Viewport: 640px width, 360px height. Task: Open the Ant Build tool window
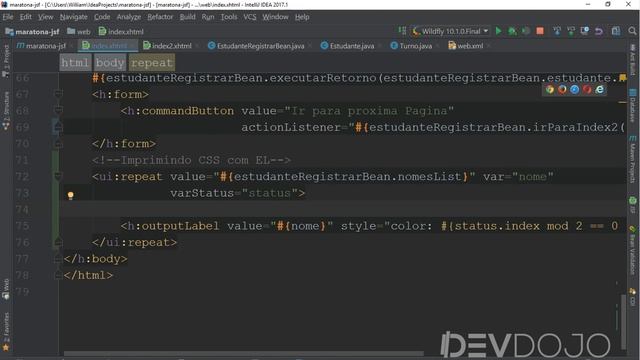tap(632, 60)
